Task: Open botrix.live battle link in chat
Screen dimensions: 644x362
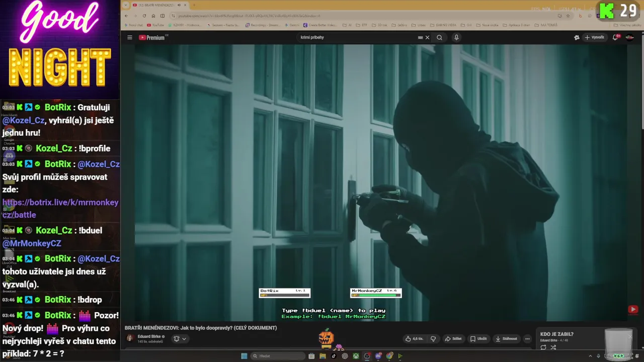Action: pyautogui.click(x=60, y=209)
